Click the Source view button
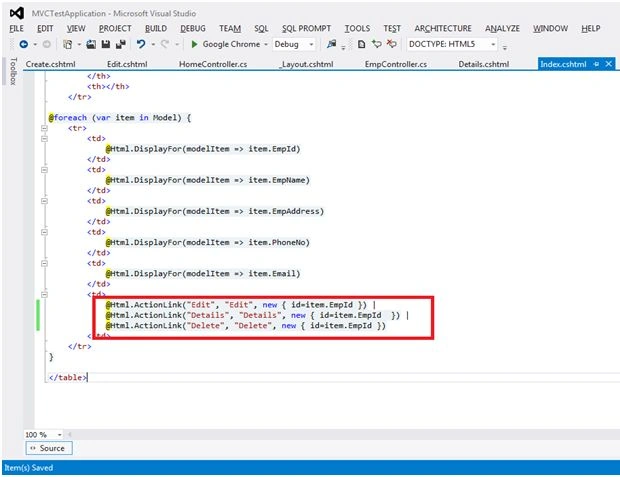Viewport: 620px width, 477px height. 49,448
